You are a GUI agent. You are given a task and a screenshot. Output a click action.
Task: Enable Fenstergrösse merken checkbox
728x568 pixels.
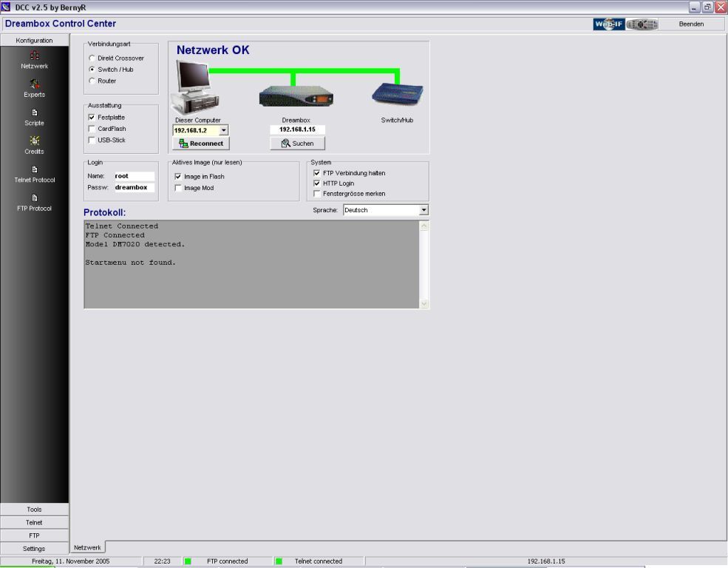[x=317, y=193]
